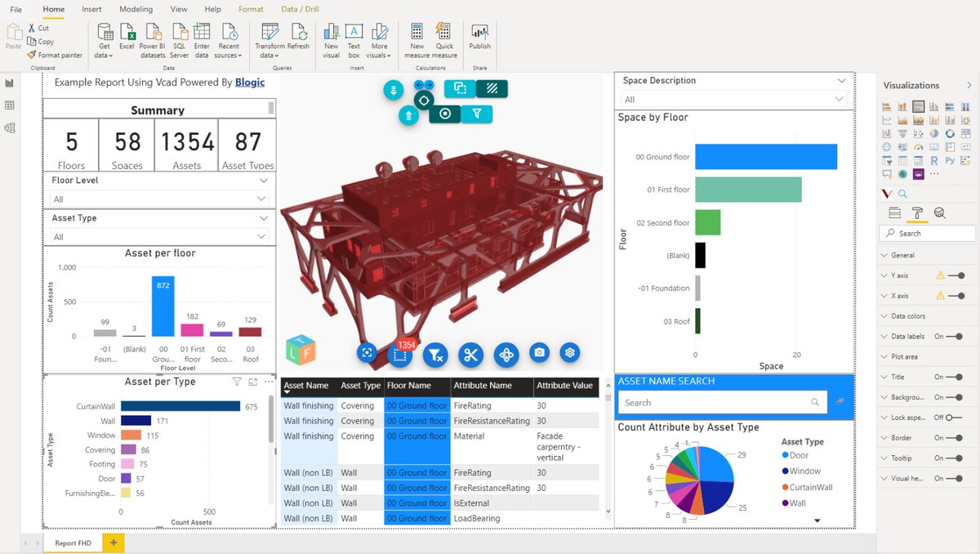Switch to the Modeling ribbon tab

(x=136, y=9)
